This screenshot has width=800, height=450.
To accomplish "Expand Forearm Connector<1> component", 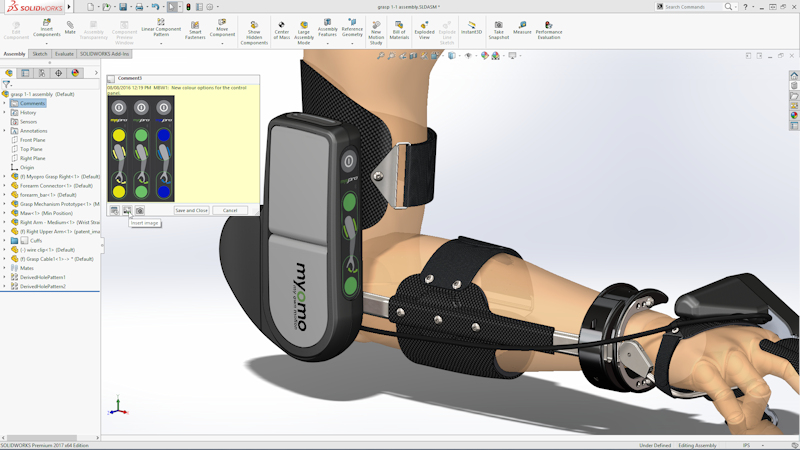I will click(5, 186).
